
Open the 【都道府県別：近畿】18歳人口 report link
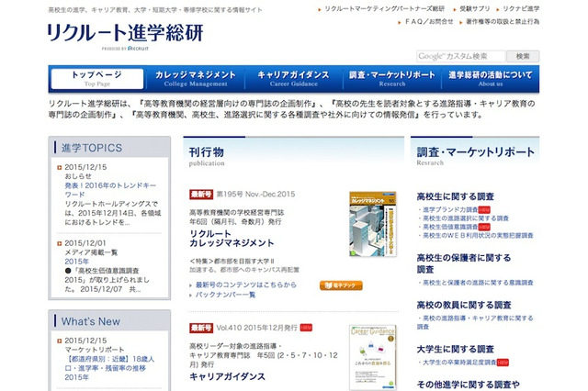[109, 368]
